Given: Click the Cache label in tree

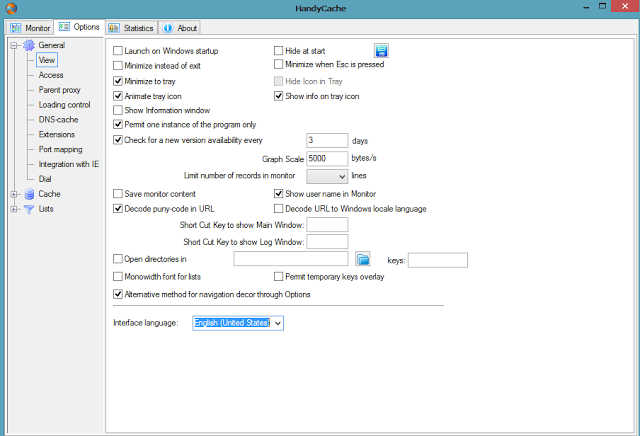Looking at the screenshot, I should click(49, 194).
